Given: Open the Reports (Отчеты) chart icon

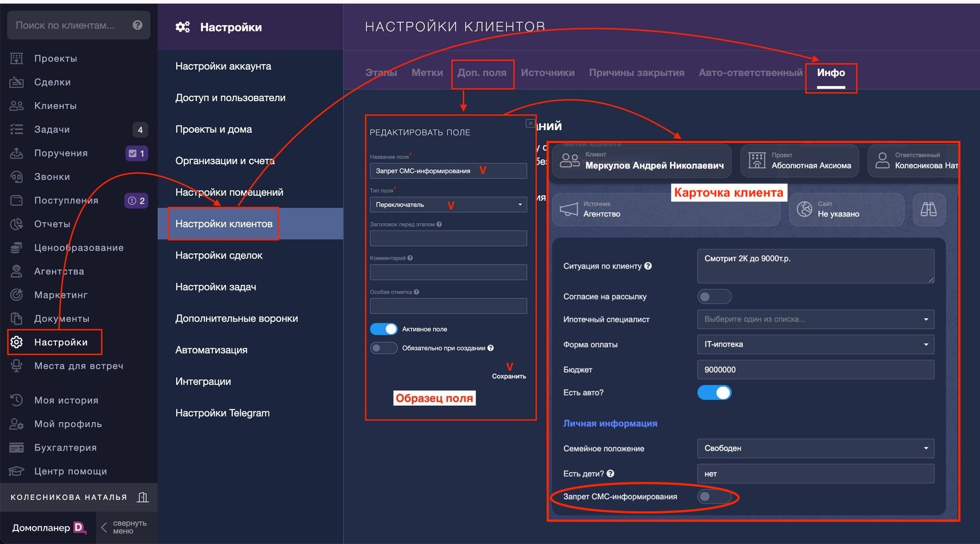Looking at the screenshot, I should click(17, 224).
